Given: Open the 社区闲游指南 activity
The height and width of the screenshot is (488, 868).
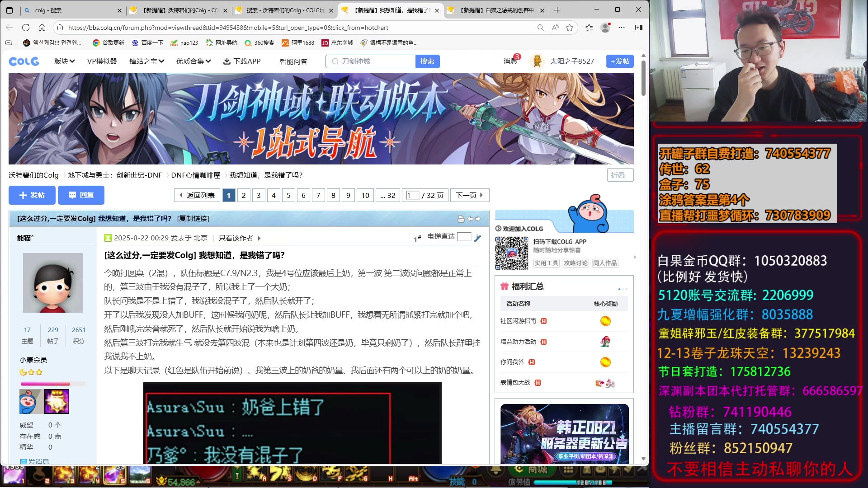Looking at the screenshot, I should point(518,321).
